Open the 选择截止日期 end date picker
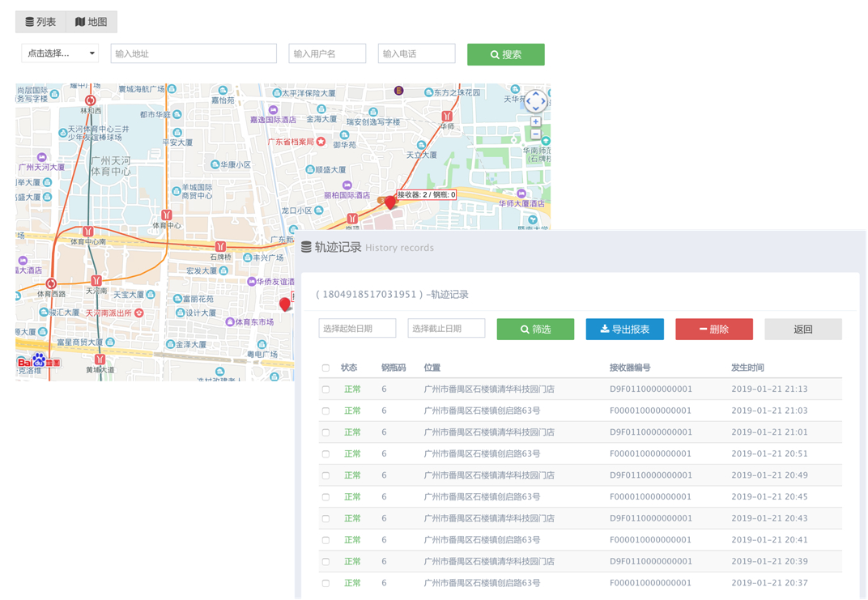The height and width of the screenshot is (600, 868). (446, 329)
